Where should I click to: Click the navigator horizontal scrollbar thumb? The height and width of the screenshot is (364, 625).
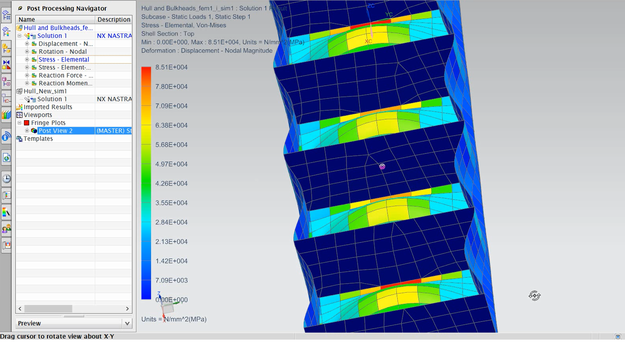click(48, 308)
